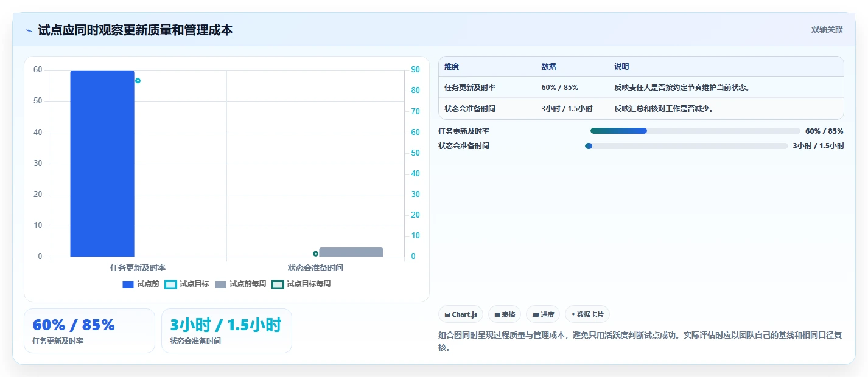The image size is (868, 377).
Task: Select the 进度 tag
Action: point(543,314)
